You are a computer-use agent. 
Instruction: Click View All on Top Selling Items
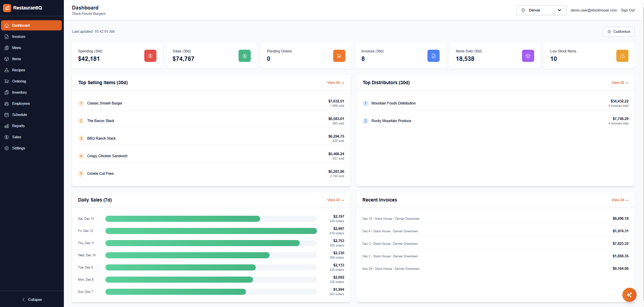[336, 82]
